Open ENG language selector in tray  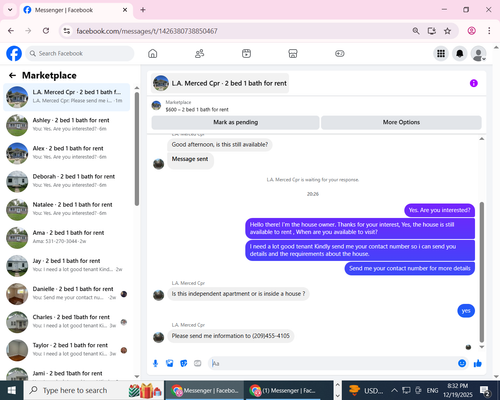432,390
